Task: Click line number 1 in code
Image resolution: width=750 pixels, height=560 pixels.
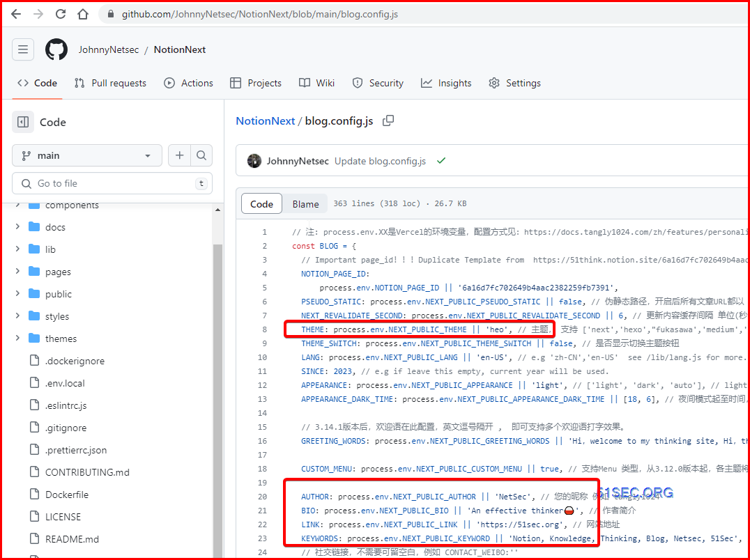Action: point(264,232)
